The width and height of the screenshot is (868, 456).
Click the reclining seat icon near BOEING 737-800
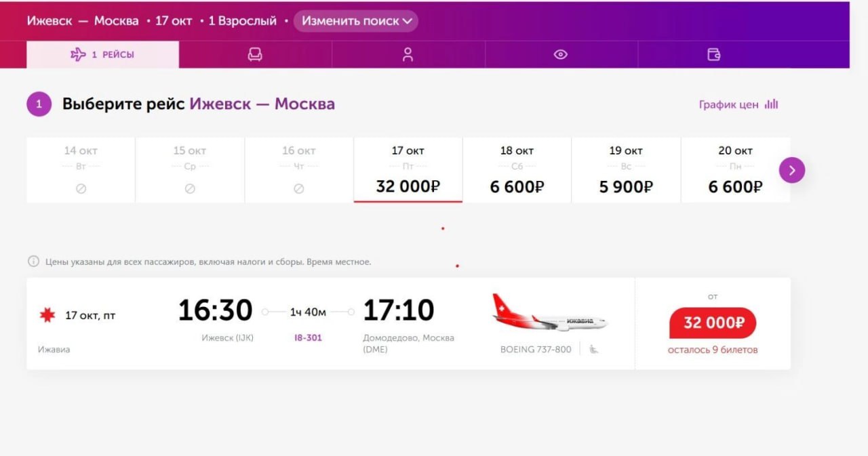(x=593, y=350)
